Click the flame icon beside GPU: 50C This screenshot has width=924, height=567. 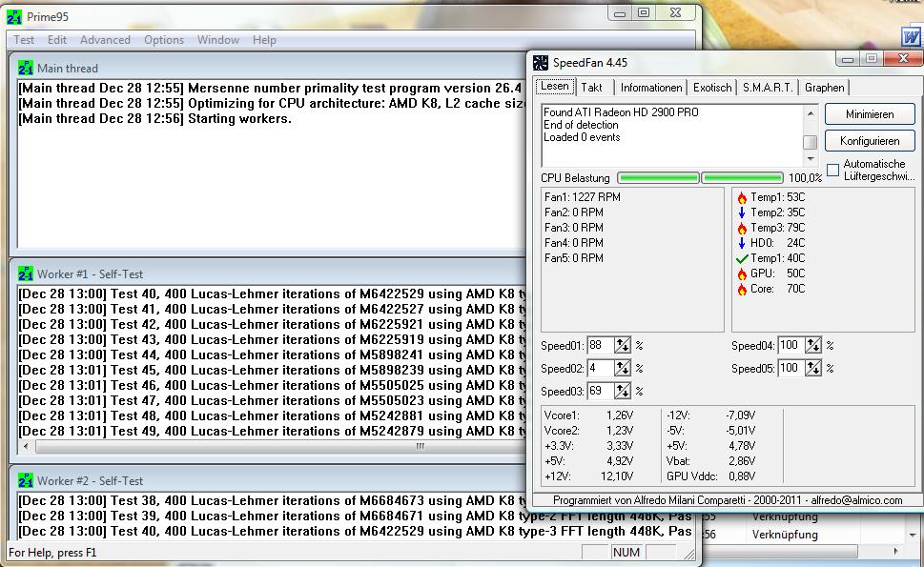(742, 273)
